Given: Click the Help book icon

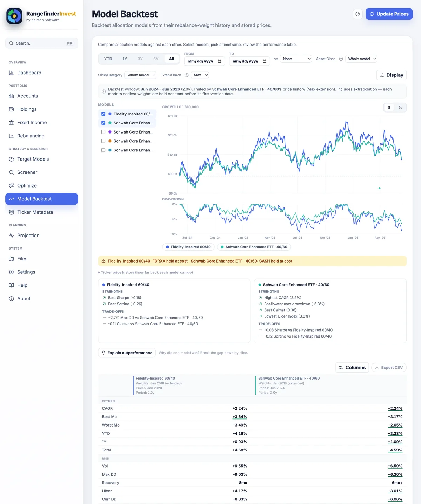Looking at the screenshot, I should pyautogui.click(x=11, y=285).
